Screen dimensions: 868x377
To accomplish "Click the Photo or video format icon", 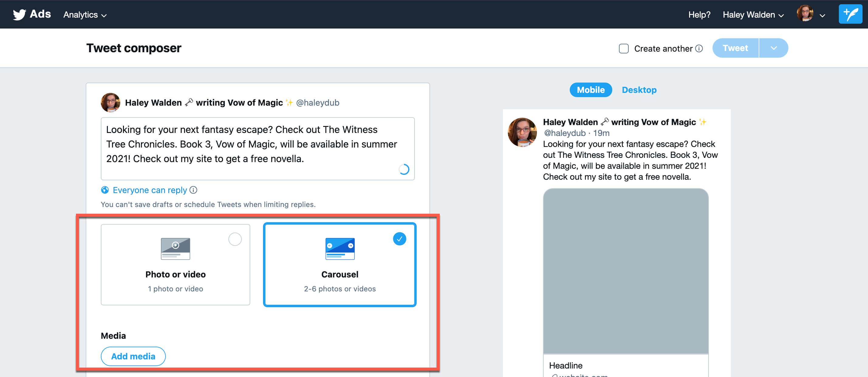I will [175, 249].
